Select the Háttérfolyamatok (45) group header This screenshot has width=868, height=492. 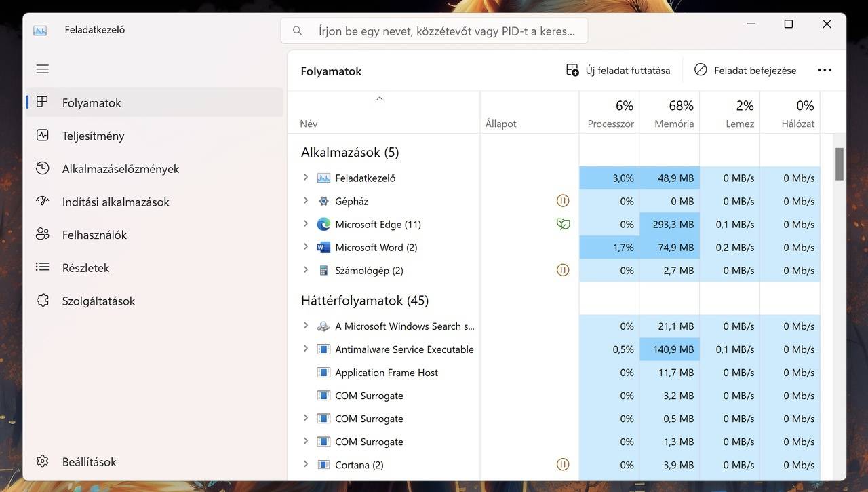(x=365, y=300)
